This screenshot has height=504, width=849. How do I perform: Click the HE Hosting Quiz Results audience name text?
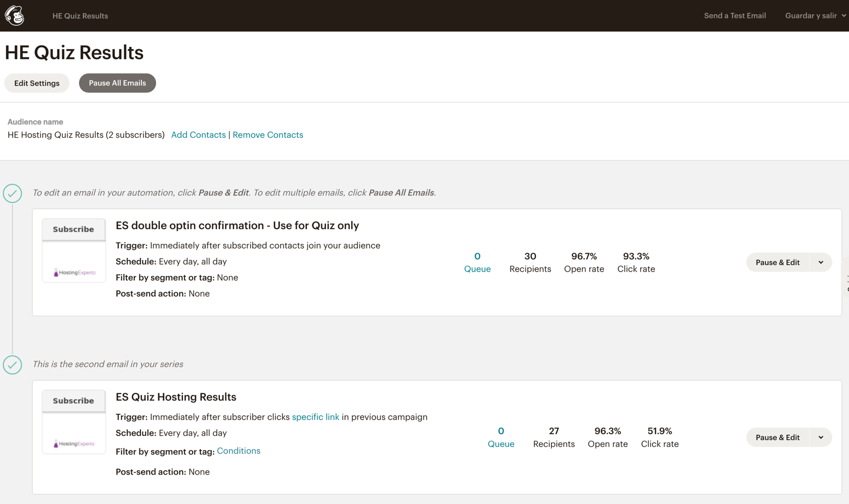(x=86, y=135)
